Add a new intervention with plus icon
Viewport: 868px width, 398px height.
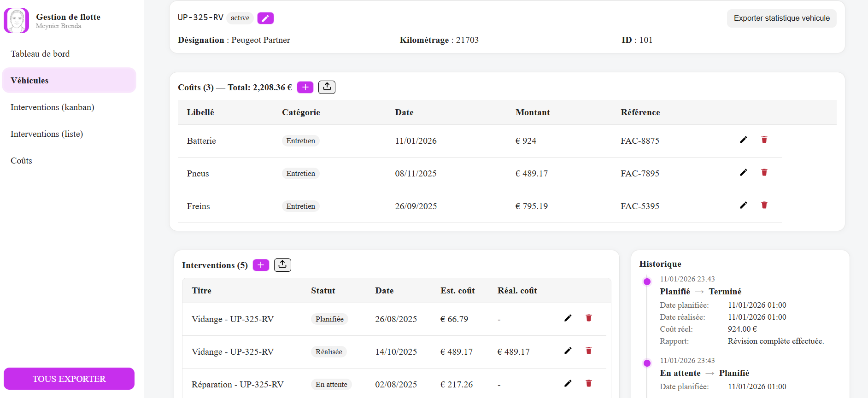point(261,265)
